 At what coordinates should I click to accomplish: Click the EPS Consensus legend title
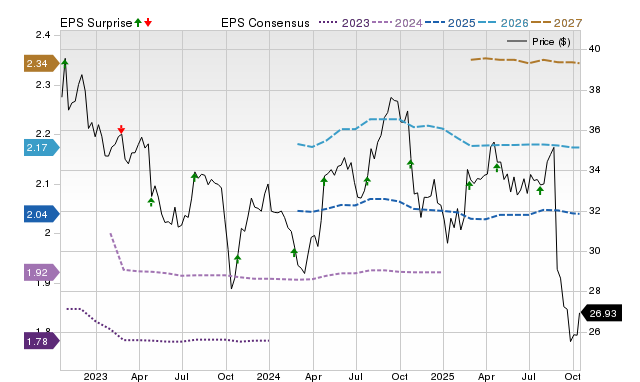(x=265, y=23)
